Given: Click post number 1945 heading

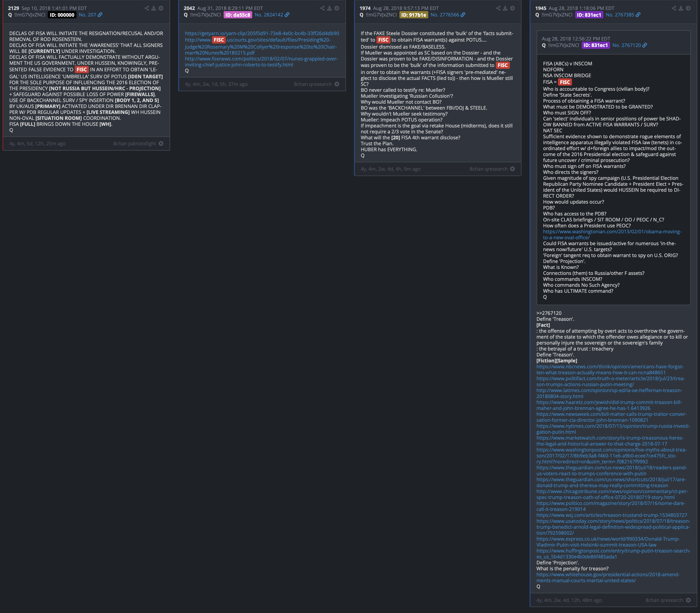Looking at the screenshot, I should (541, 8).
